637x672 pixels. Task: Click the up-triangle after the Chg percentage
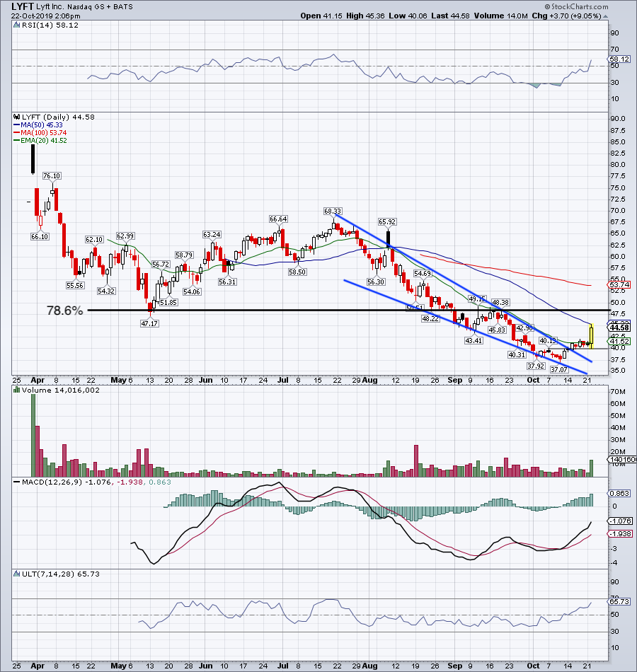click(605, 16)
